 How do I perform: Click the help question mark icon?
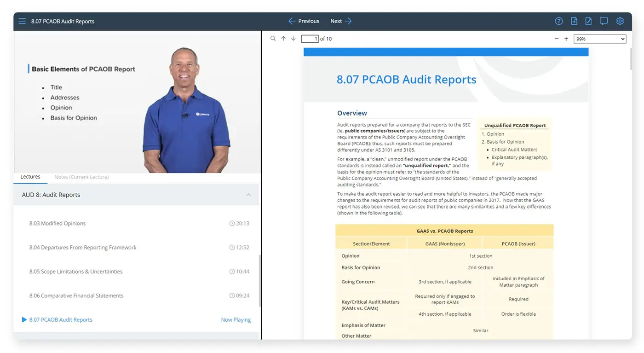tap(558, 21)
